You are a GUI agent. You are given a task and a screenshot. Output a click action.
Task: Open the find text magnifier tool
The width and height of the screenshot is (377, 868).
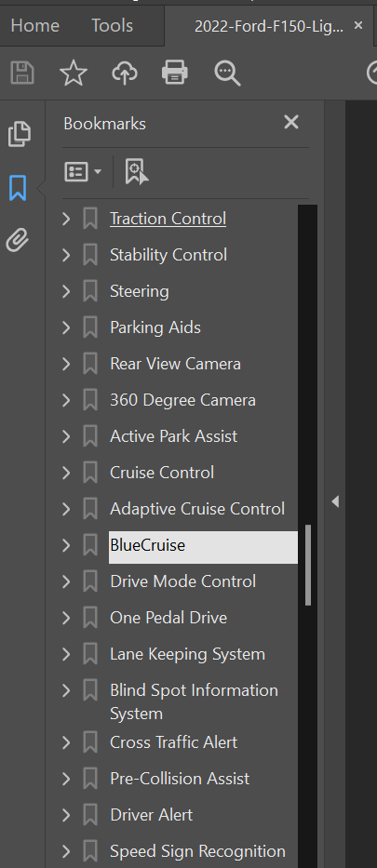[x=227, y=73]
